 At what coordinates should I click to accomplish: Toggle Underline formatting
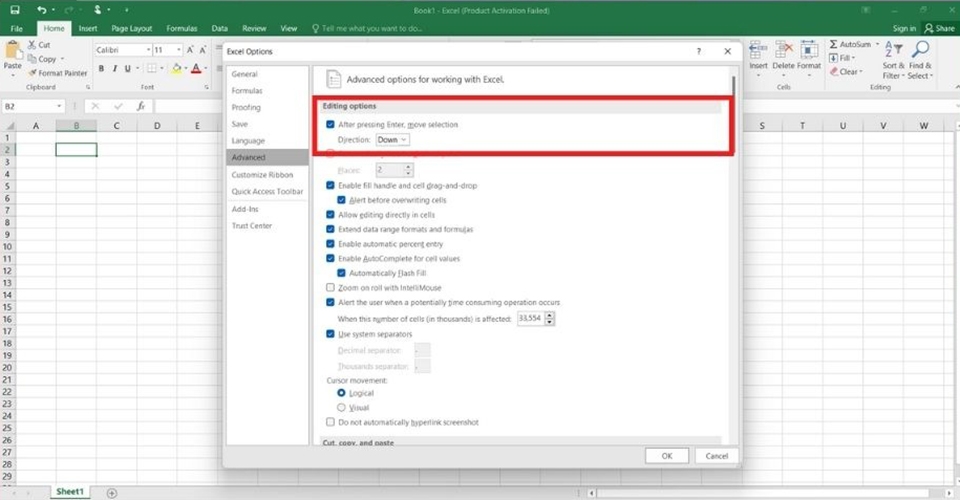pos(127,69)
